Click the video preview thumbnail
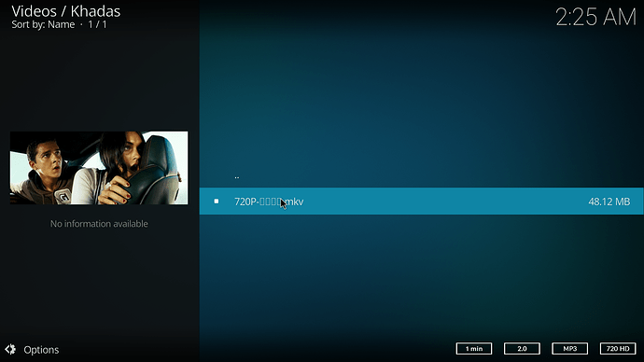 click(99, 168)
